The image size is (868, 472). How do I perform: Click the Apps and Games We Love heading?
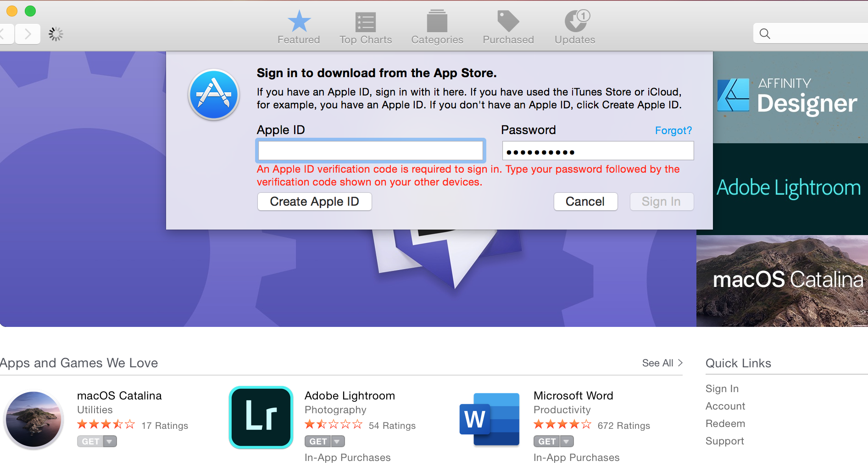(79, 363)
